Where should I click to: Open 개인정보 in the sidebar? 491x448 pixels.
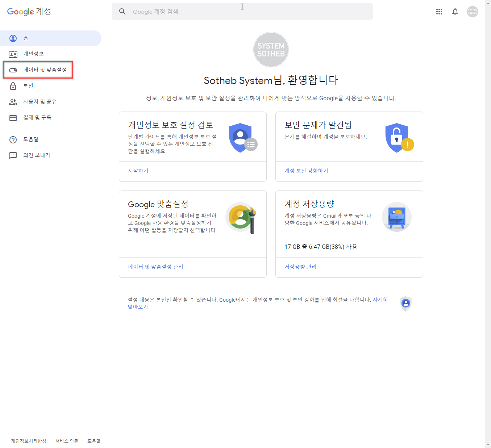(34, 54)
